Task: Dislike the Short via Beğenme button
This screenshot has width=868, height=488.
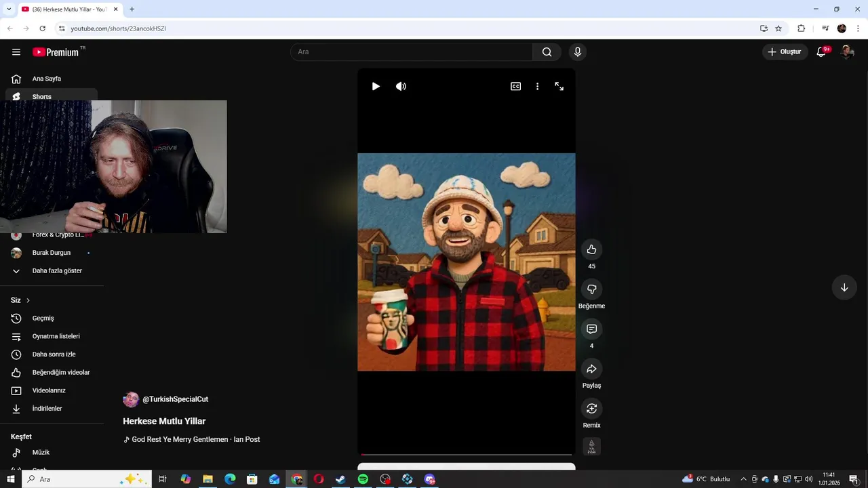Action: tap(591, 289)
